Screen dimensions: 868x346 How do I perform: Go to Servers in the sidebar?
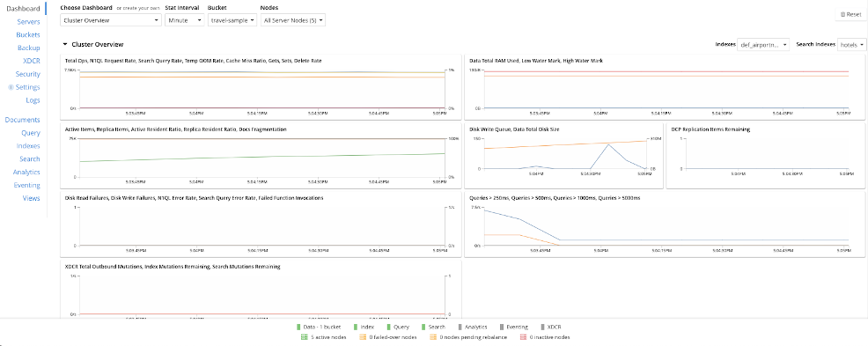click(x=29, y=22)
